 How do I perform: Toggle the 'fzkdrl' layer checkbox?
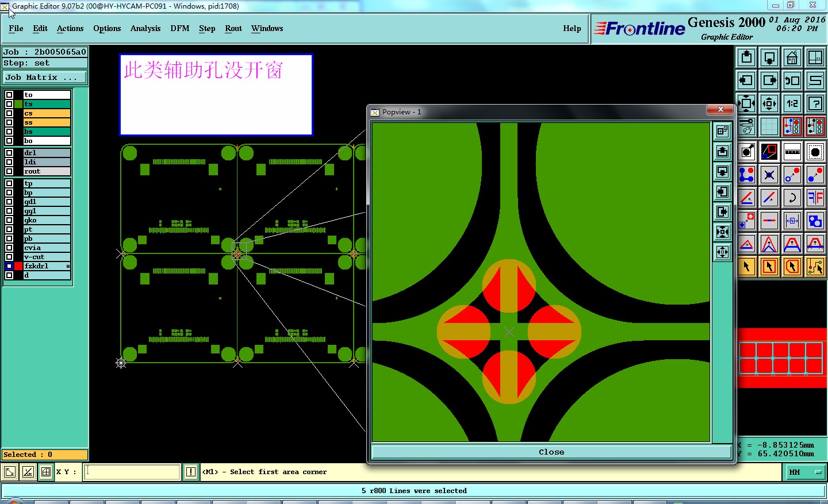[9, 266]
